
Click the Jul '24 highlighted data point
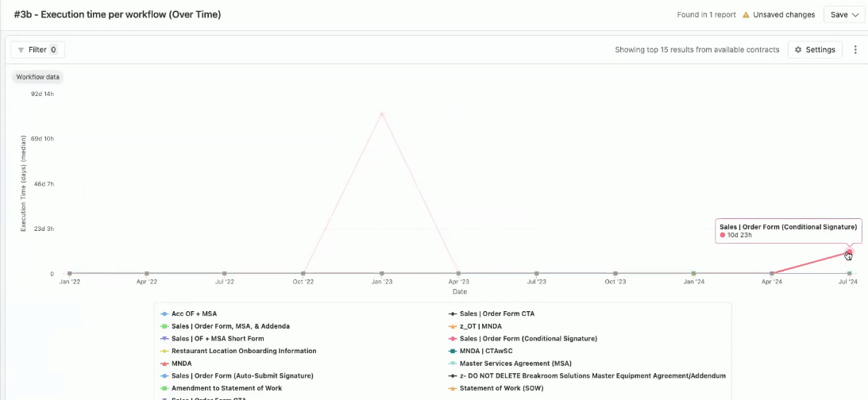849,252
